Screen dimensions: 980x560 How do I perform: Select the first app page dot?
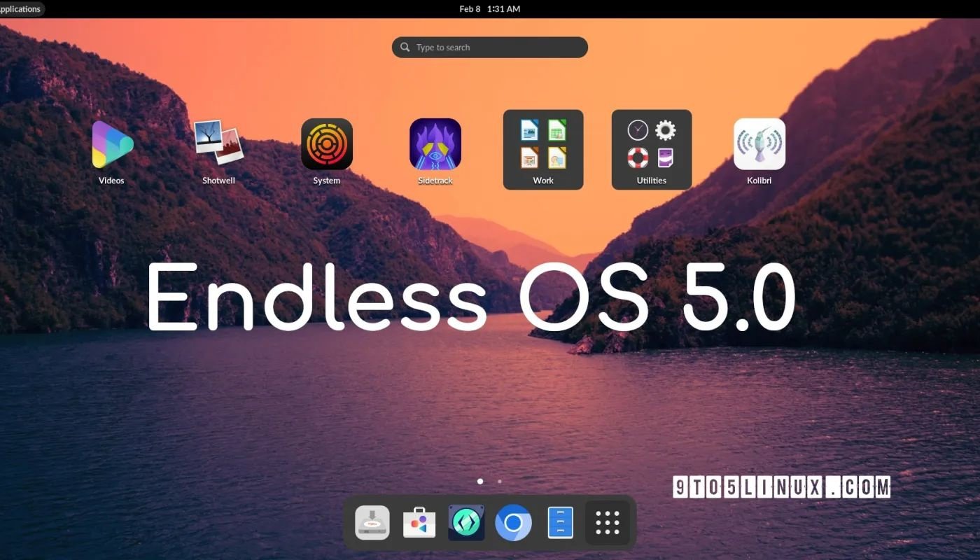point(480,482)
